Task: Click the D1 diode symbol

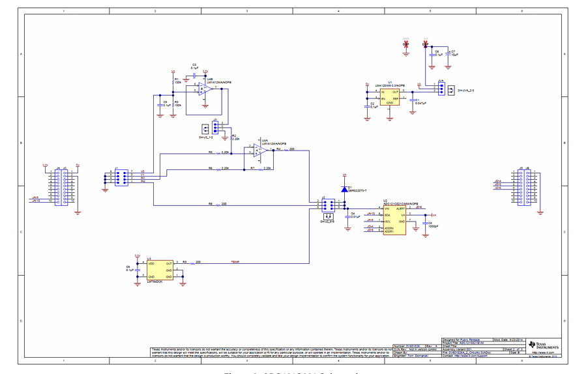Action: click(344, 189)
